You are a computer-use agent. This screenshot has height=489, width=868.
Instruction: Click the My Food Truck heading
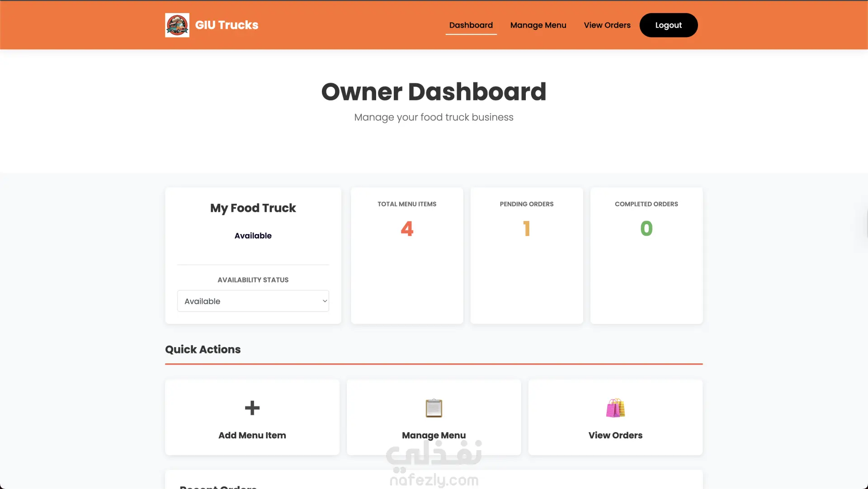253,208
